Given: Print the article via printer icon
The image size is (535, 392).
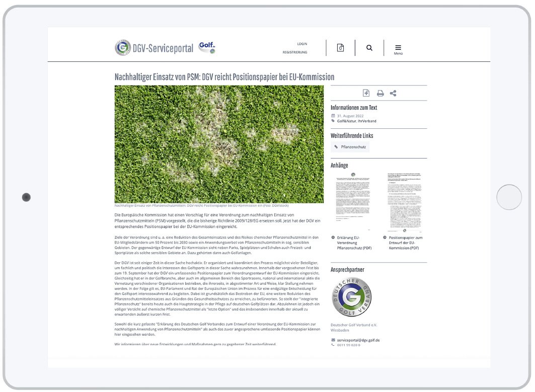Looking at the screenshot, I should (x=380, y=93).
